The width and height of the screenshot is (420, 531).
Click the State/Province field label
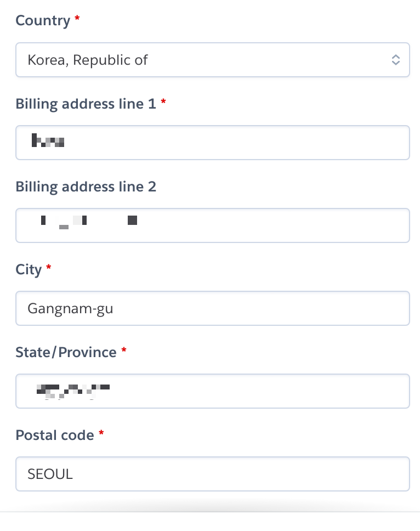coord(66,352)
